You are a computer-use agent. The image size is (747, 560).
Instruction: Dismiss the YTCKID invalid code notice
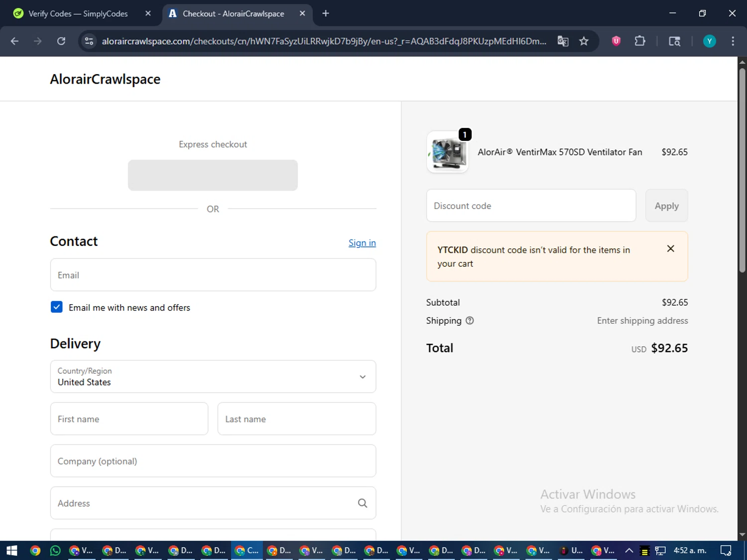click(670, 248)
